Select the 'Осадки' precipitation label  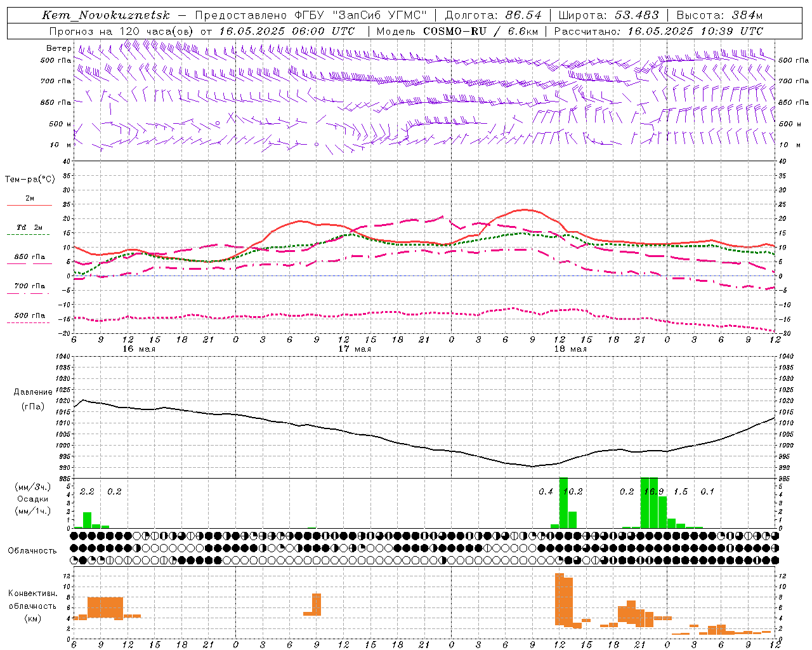click(33, 499)
